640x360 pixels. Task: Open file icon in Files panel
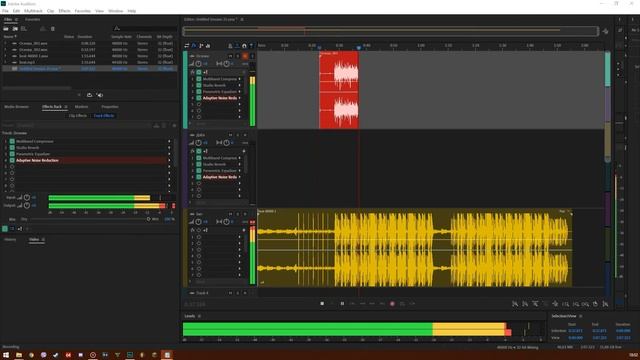coord(6,29)
